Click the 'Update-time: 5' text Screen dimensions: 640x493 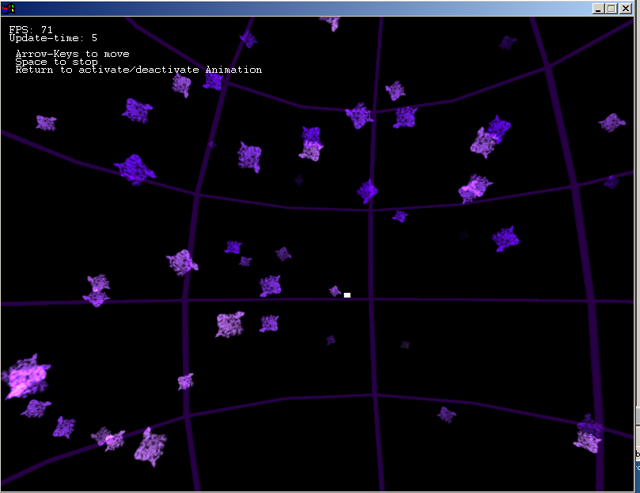(x=53, y=38)
